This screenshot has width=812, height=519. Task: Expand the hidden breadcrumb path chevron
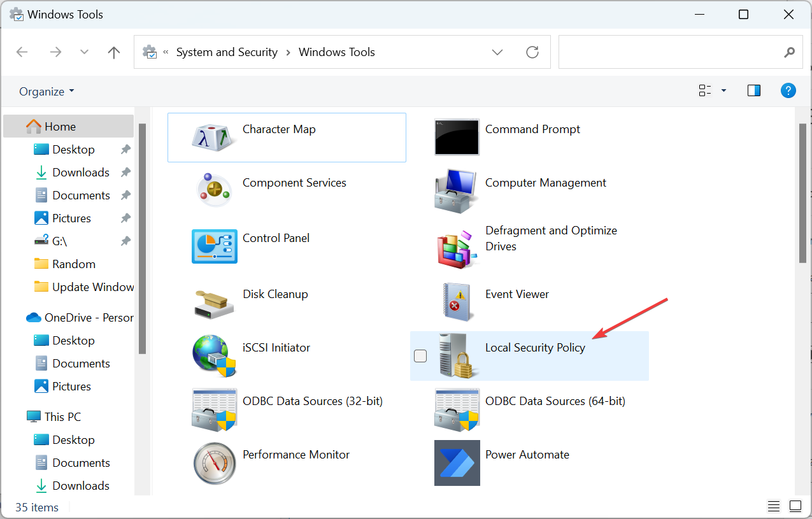(x=166, y=52)
